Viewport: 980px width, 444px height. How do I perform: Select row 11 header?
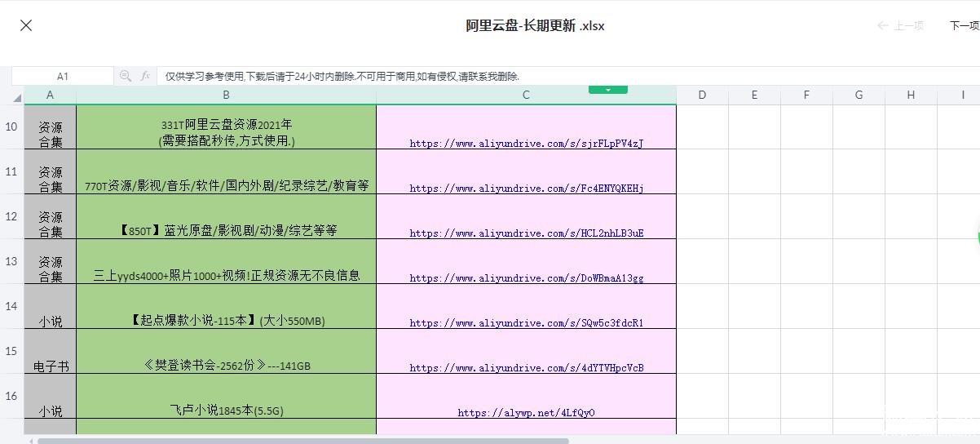coord(11,171)
